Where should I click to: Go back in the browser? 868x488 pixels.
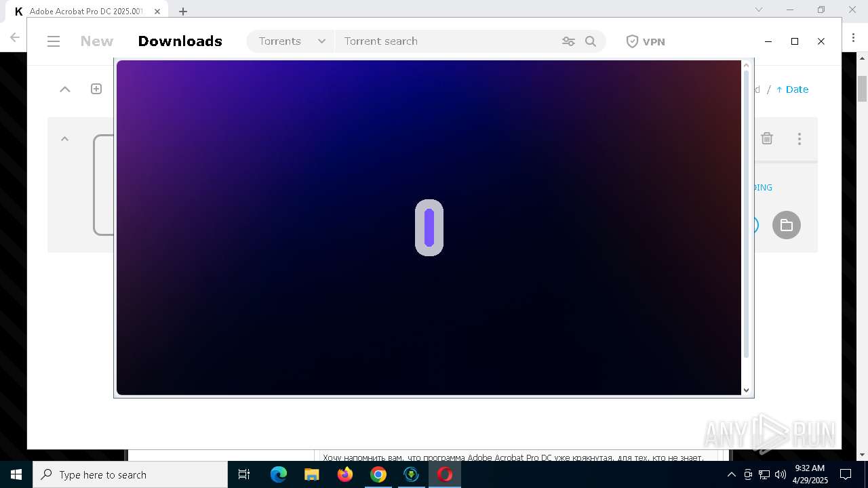click(14, 37)
